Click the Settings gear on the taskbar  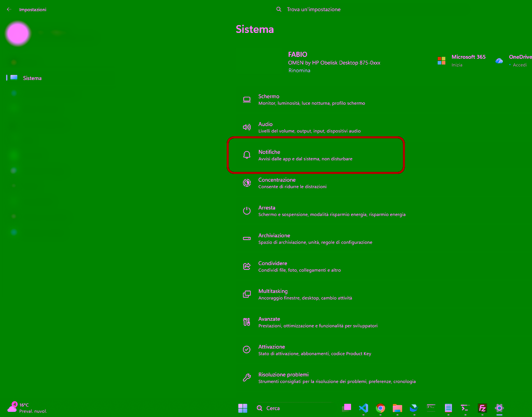(499, 408)
